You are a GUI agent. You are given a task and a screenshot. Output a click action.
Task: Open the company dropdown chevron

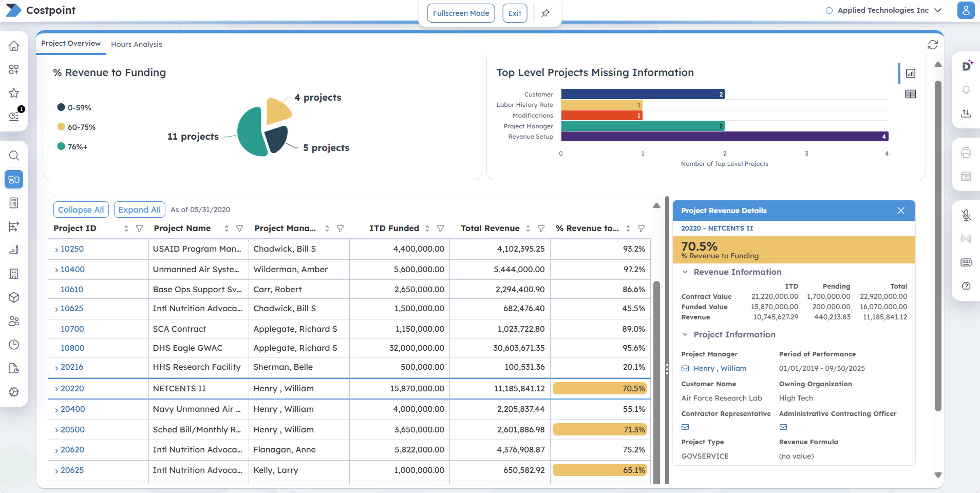click(x=938, y=10)
